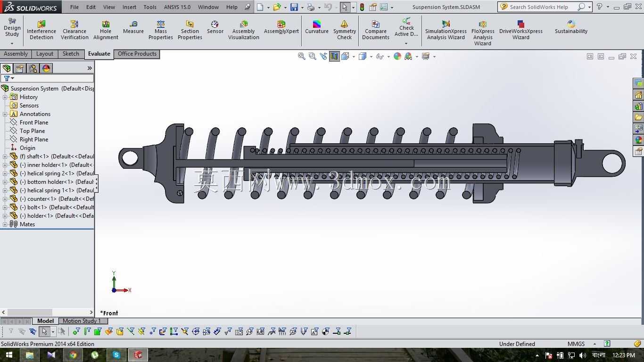Toggle the faces selection filter
Screen dimensions: 644x362
click(x=98, y=331)
